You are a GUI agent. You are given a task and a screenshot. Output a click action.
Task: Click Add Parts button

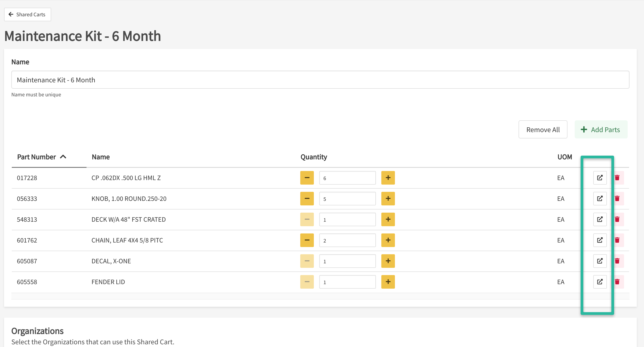[601, 130]
